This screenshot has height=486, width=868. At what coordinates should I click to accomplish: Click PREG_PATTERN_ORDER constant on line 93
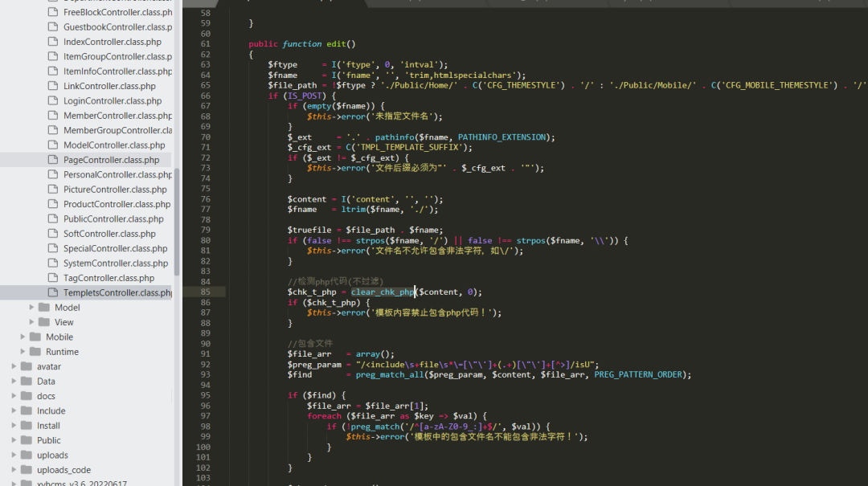(x=637, y=374)
